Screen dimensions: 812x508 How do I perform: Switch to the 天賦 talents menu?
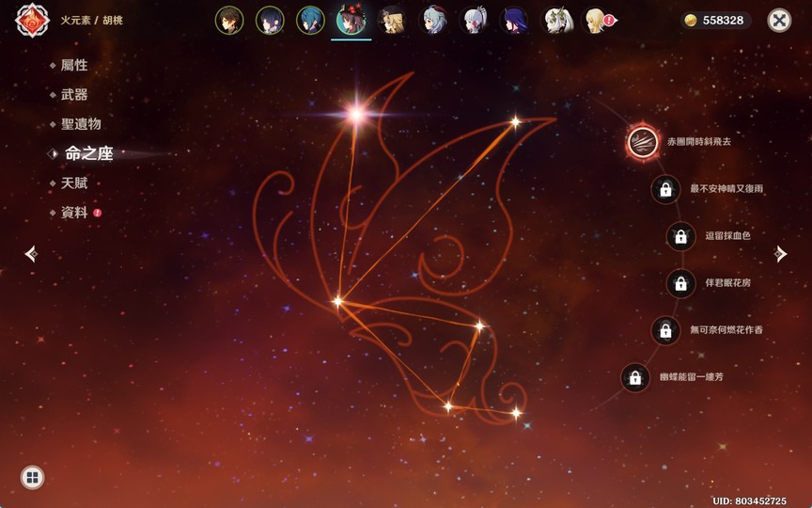pyautogui.click(x=74, y=183)
